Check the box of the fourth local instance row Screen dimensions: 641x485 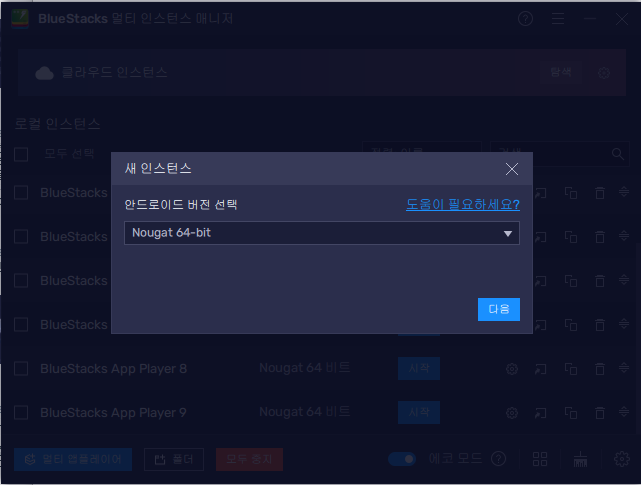click(21, 325)
